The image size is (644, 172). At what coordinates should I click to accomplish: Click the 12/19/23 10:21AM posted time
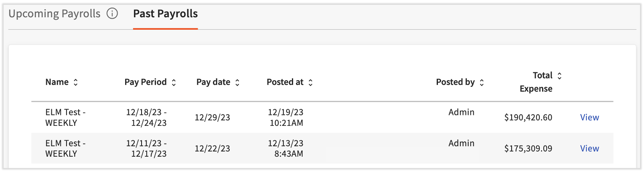coord(286,117)
